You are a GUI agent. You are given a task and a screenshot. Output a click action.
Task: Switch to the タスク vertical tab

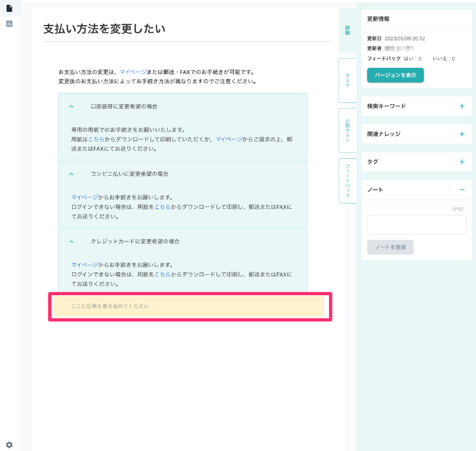click(347, 81)
